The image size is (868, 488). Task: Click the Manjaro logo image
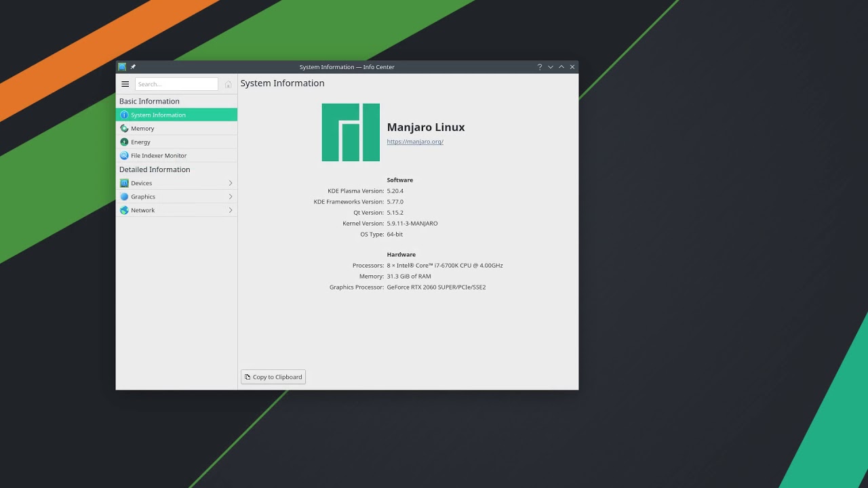pyautogui.click(x=351, y=132)
